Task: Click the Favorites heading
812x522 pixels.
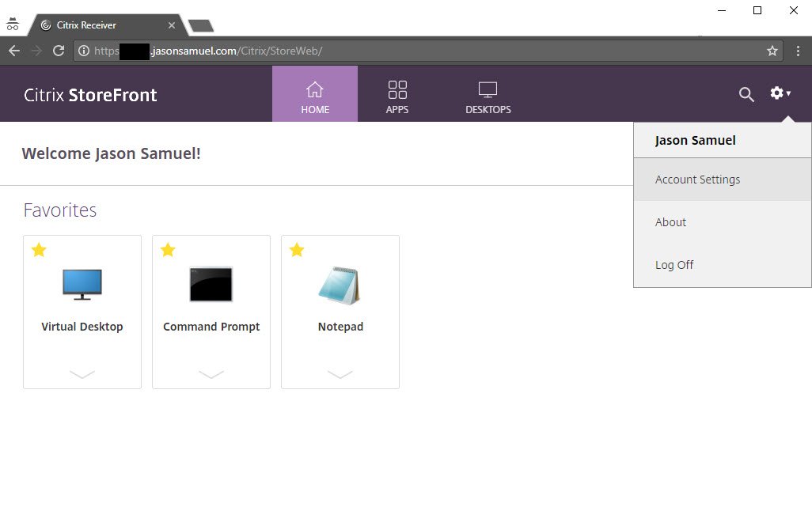Action: tap(60, 210)
